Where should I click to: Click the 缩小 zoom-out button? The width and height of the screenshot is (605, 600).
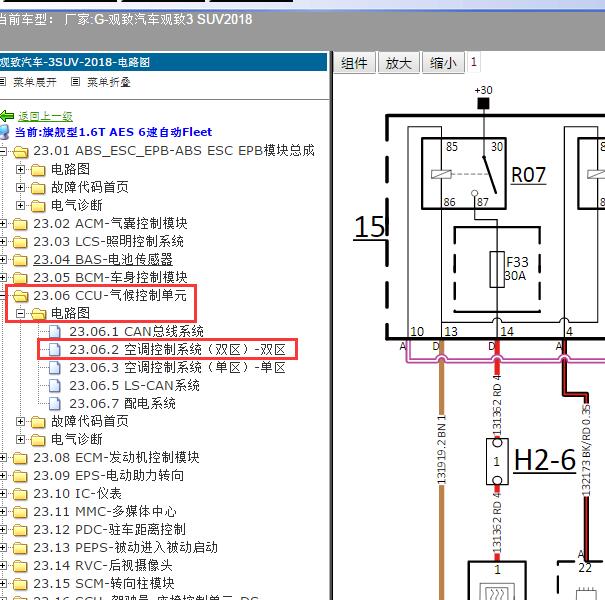[x=443, y=63]
